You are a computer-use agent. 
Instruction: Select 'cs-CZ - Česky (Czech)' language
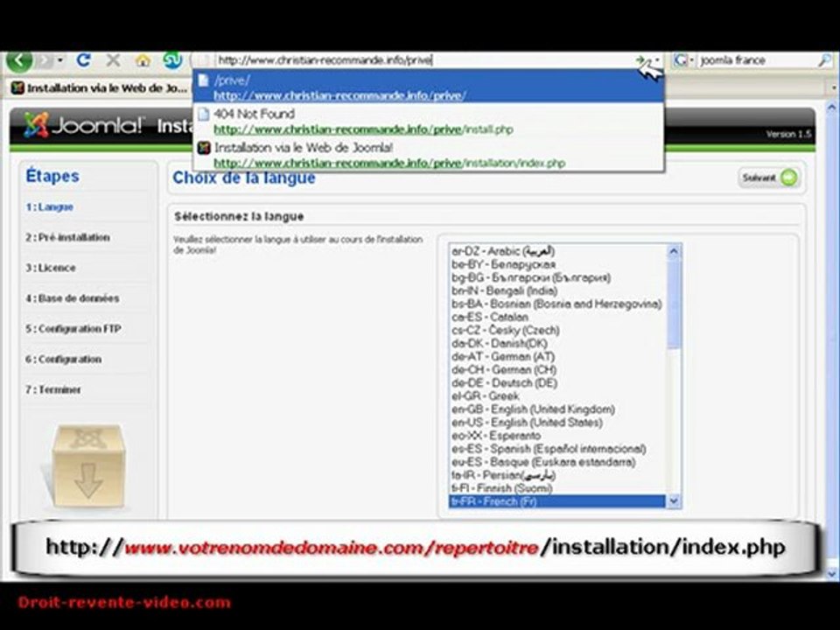point(557,330)
